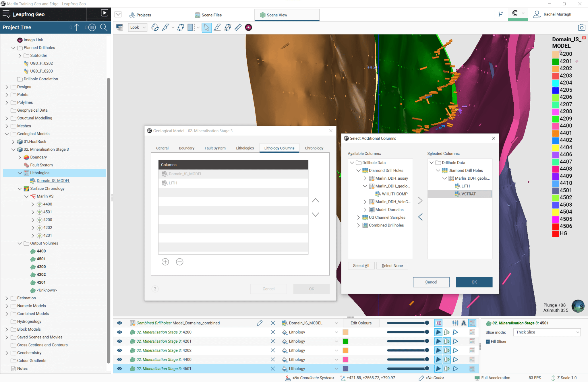Open legend icon for 4400 row
Image resolution: width=588 pixels, height=382 pixels.
[472, 359]
